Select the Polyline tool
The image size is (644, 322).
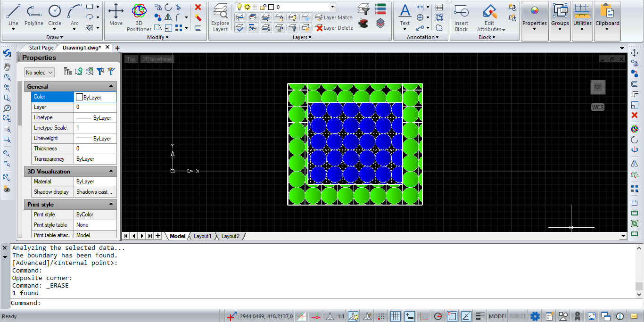(34, 15)
